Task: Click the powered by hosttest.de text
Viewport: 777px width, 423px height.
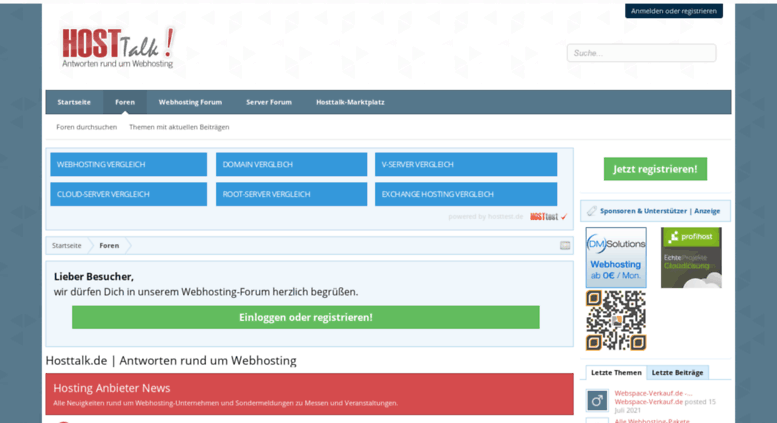Action: point(486,217)
